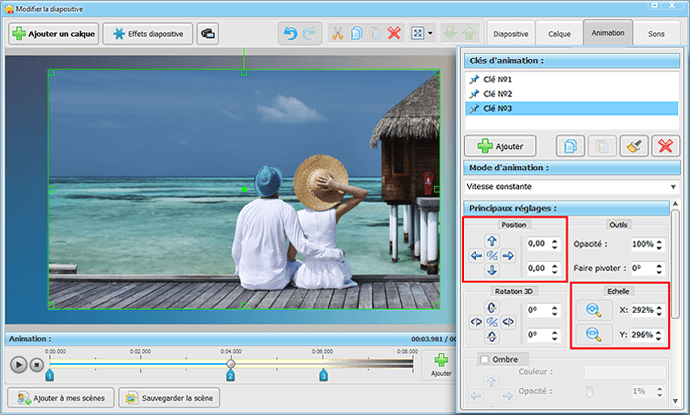The image size is (690, 415).
Task: Click Sauvegarder la scène
Action: [x=169, y=398]
